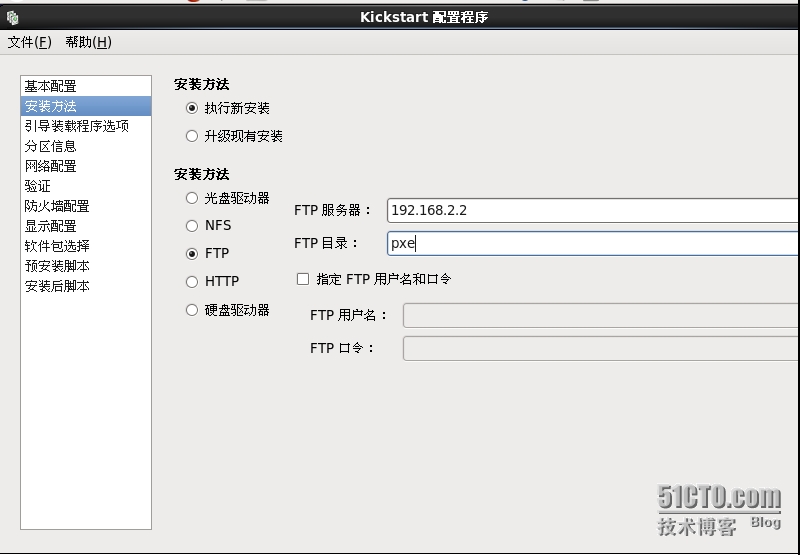
Task: Click the Kickstart 配置程序 title text
Action: pos(424,17)
